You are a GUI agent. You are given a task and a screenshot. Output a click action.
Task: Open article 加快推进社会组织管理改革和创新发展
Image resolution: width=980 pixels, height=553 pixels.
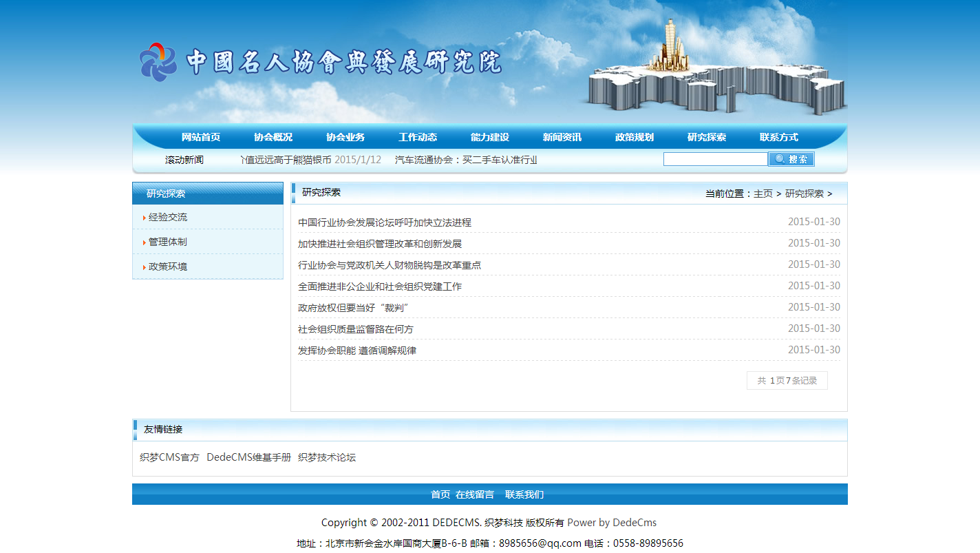pos(380,244)
